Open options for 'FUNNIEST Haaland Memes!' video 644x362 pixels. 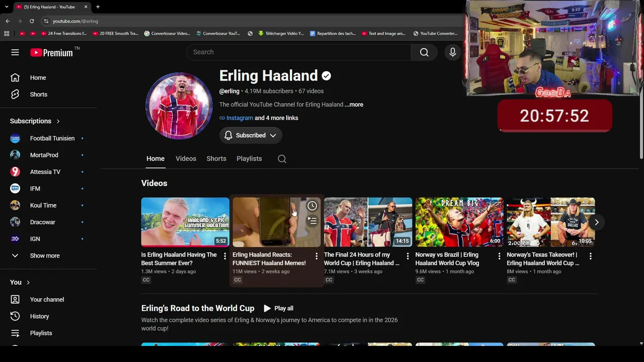tap(316, 256)
